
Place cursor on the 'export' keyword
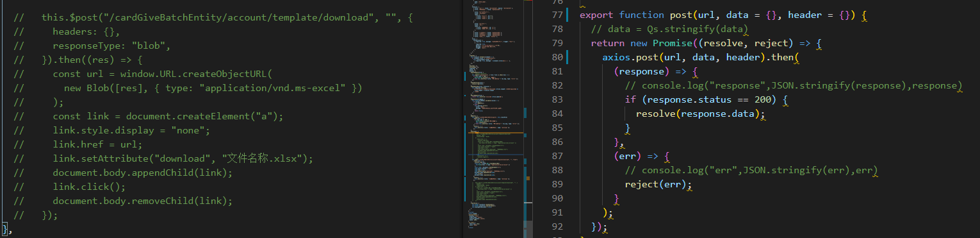click(x=596, y=15)
